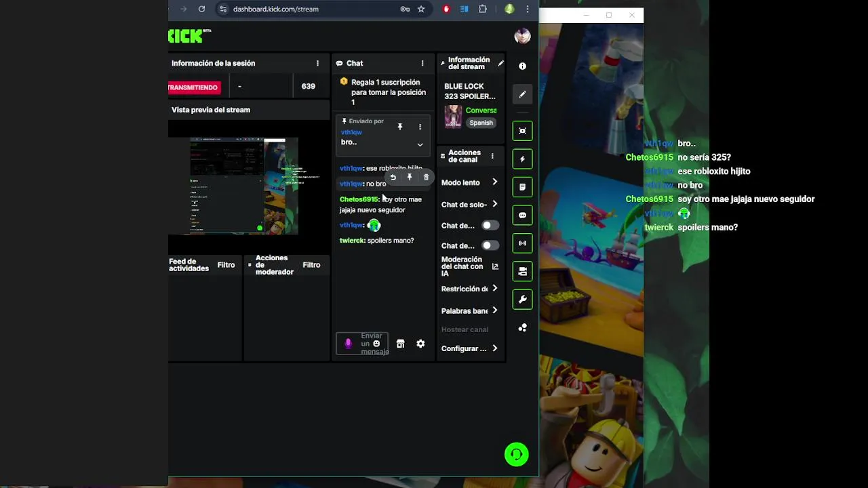Open session information options menu
The width and height of the screenshot is (868, 488).
tap(317, 63)
